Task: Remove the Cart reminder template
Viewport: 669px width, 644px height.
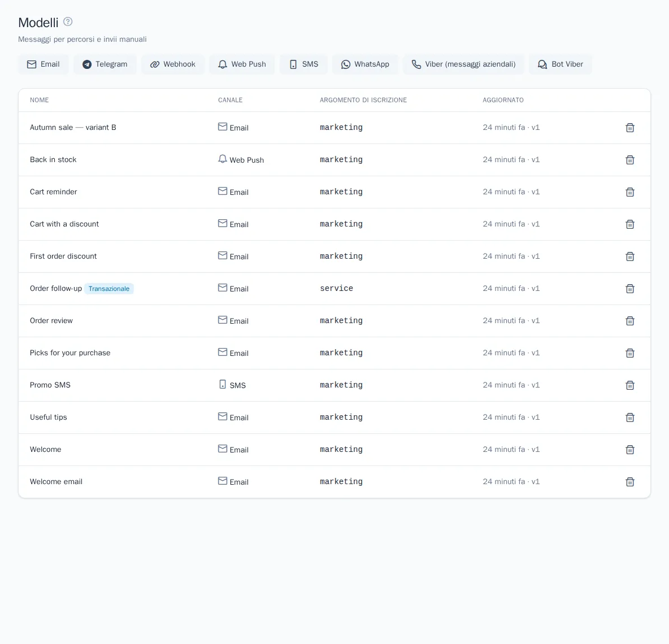Action: [630, 192]
